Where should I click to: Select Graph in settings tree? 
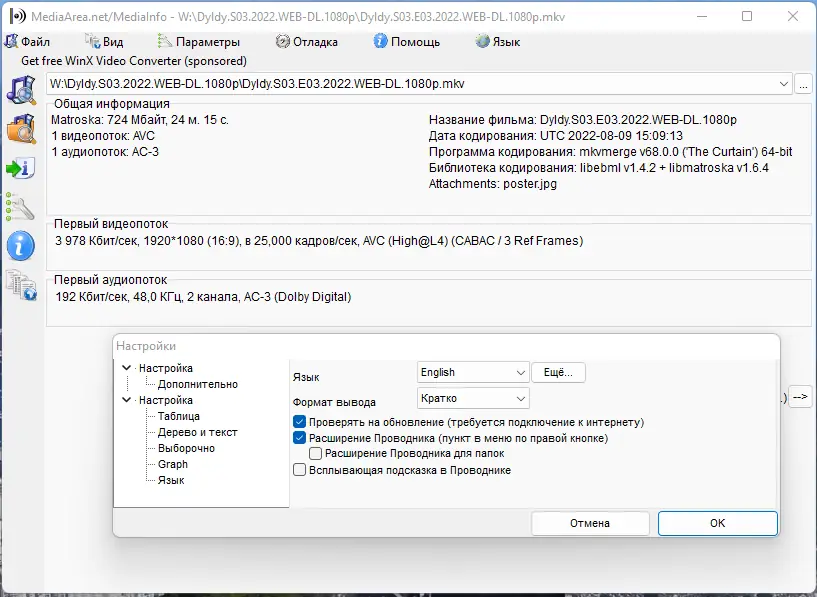click(x=172, y=465)
